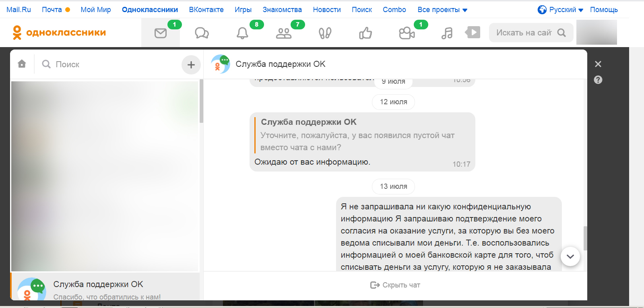Click the Помощь link
The height and width of the screenshot is (308, 644).
pos(604,10)
